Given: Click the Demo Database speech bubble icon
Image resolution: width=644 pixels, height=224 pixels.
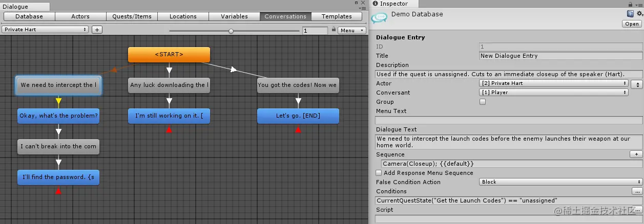Looking at the screenshot, I should pyautogui.click(x=379, y=18).
